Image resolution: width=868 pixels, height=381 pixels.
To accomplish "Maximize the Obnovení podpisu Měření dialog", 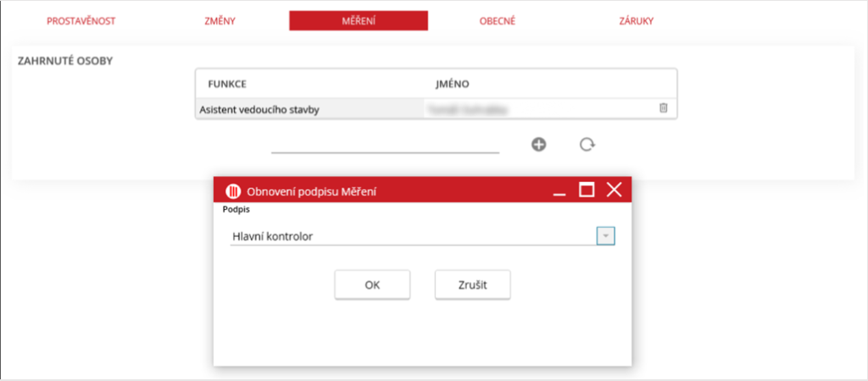I will coord(586,190).
